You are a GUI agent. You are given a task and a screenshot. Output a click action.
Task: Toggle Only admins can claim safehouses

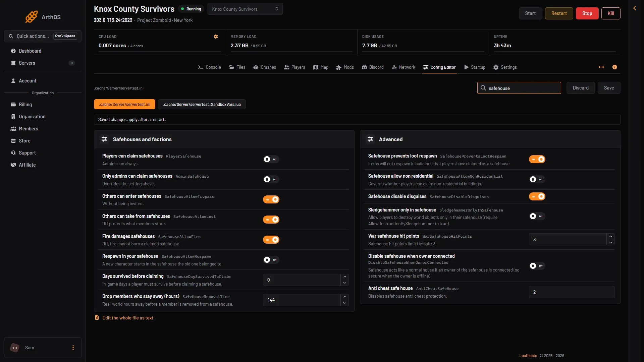[x=271, y=179]
